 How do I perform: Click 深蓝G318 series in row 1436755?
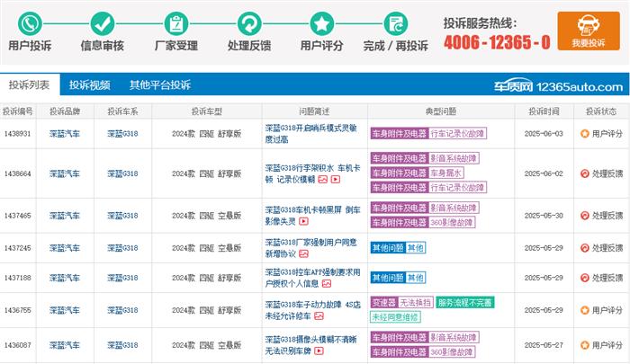[122, 310]
